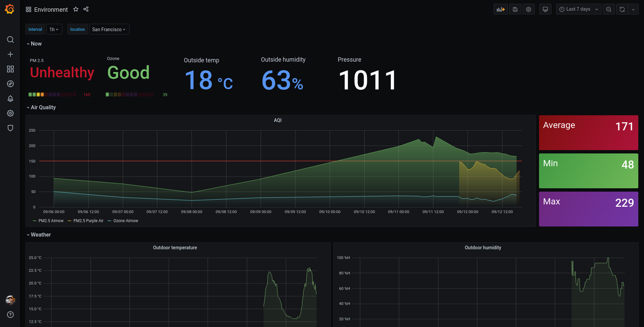Share the Environment dashboard

click(x=86, y=9)
